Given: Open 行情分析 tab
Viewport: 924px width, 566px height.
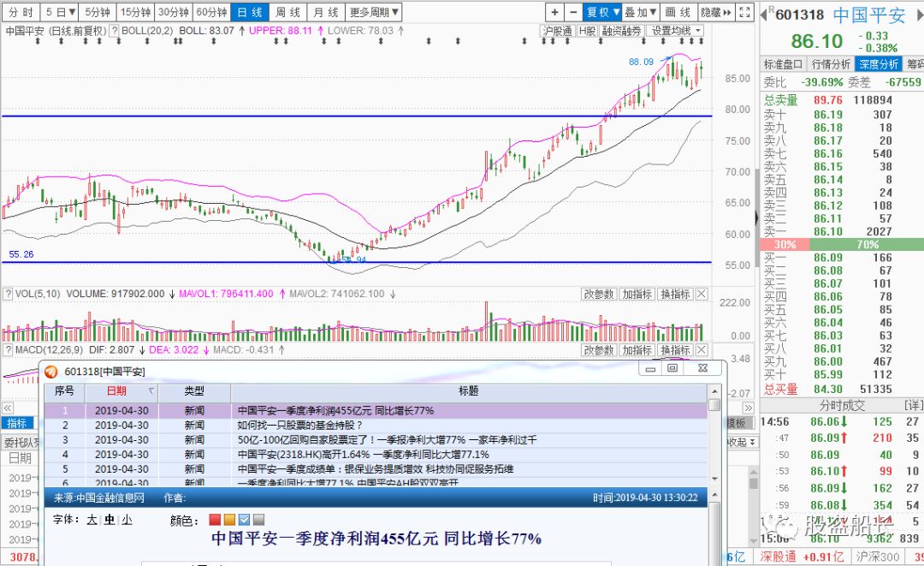Looking at the screenshot, I should pyautogui.click(x=830, y=64).
